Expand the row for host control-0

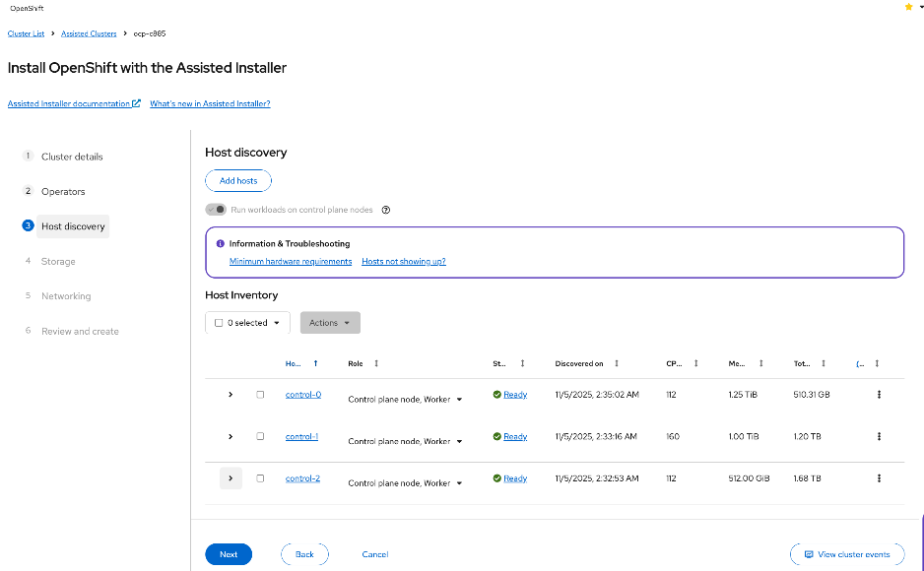pos(231,394)
